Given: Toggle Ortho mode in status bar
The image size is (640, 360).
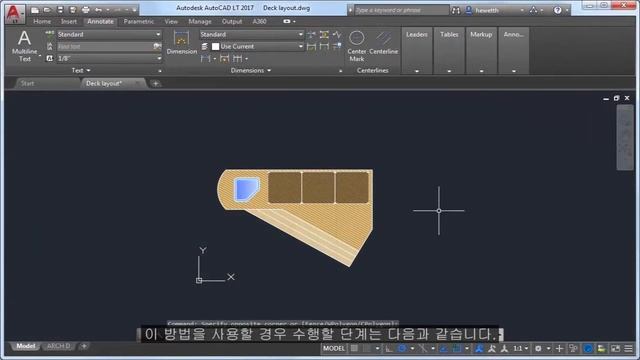Looking at the screenshot, I should (389, 348).
